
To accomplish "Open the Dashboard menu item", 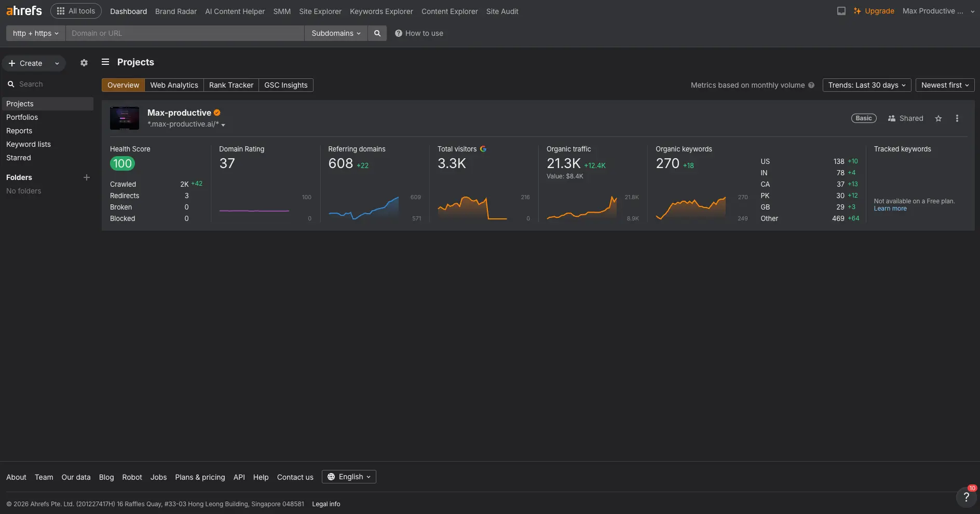I will 128,11.
